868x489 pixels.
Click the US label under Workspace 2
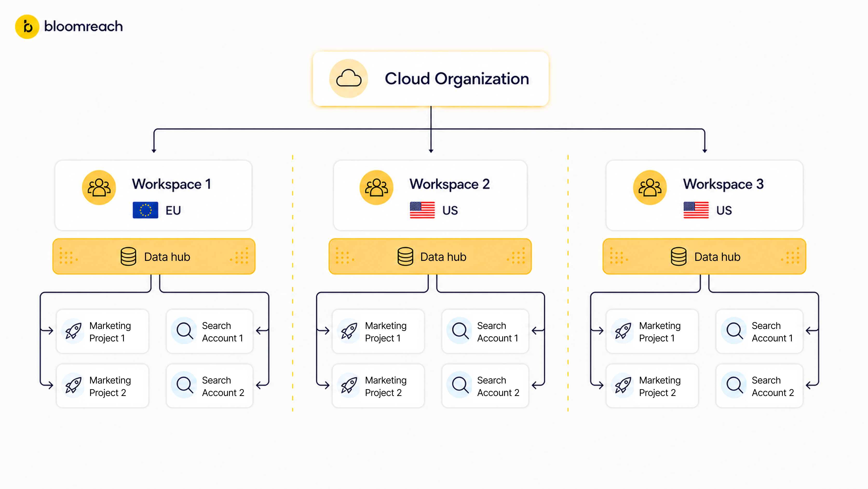coord(450,210)
